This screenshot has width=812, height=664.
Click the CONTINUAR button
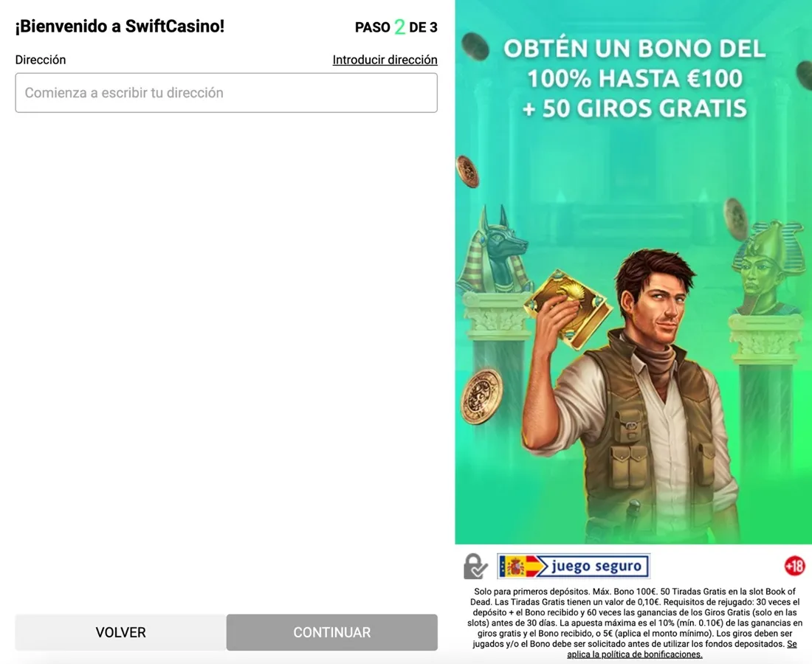tap(332, 632)
